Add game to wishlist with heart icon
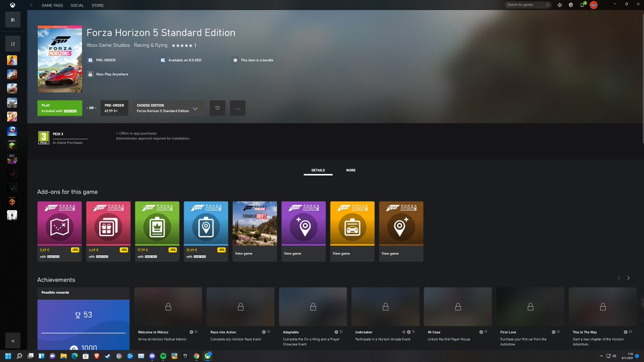 click(x=217, y=108)
